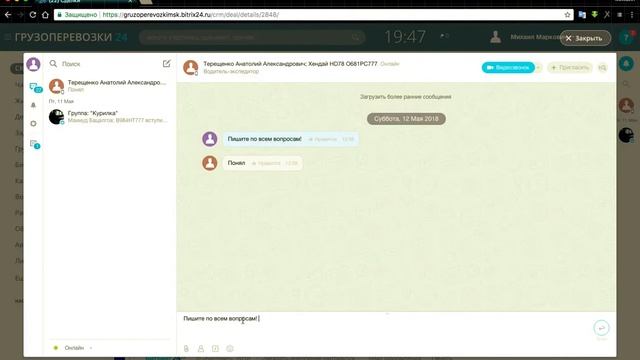
Task: Close the messenger with the Закрыть button
Action: [585, 38]
